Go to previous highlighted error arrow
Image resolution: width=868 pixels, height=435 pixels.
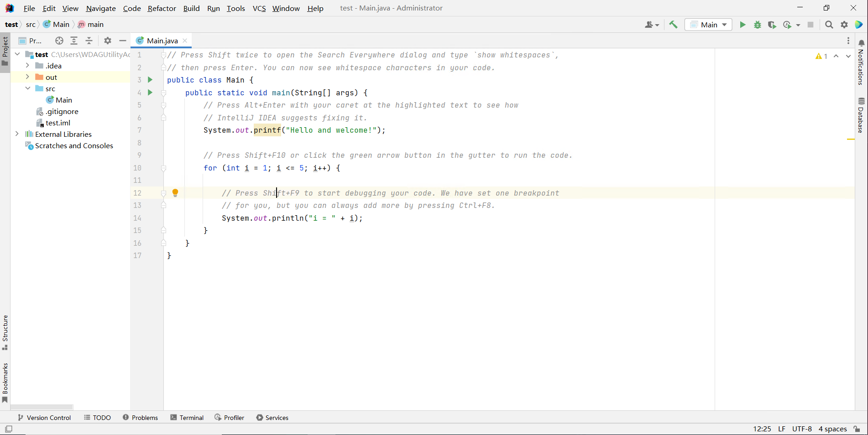coord(836,56)
